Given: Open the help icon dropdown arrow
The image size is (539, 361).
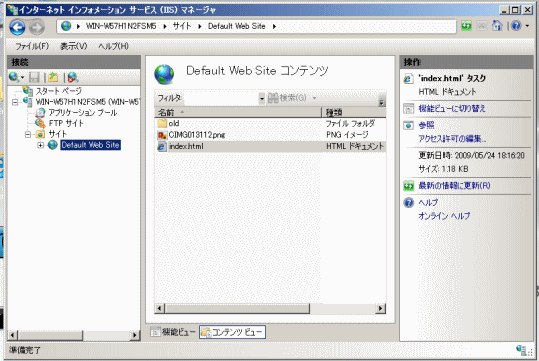Looking at the screenshot, I should tap(527, 26).
